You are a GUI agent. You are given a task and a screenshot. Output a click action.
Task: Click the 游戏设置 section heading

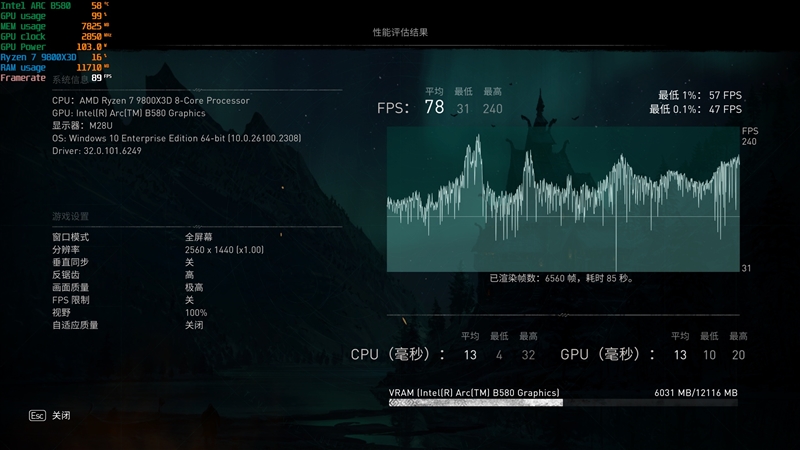70,216
